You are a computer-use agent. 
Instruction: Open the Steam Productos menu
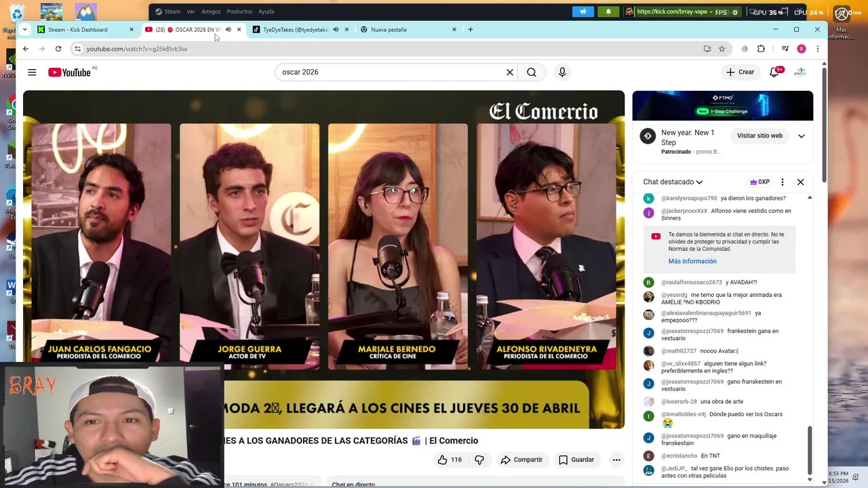[x=239, y=12]
